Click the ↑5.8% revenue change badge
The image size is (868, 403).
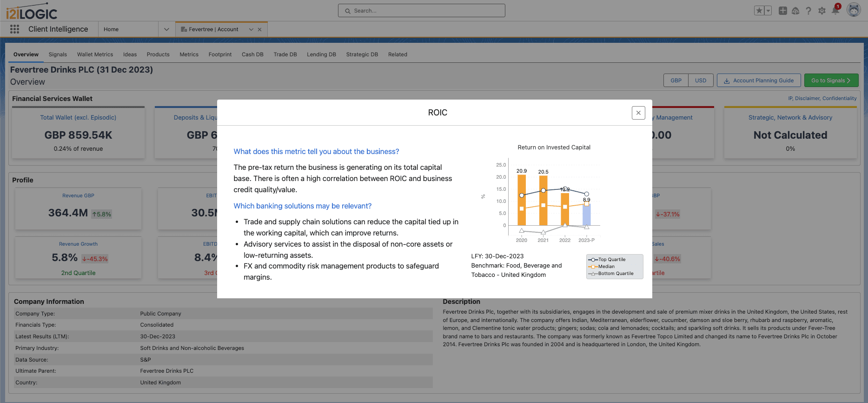pyautogui.click(x=101, y=214)
